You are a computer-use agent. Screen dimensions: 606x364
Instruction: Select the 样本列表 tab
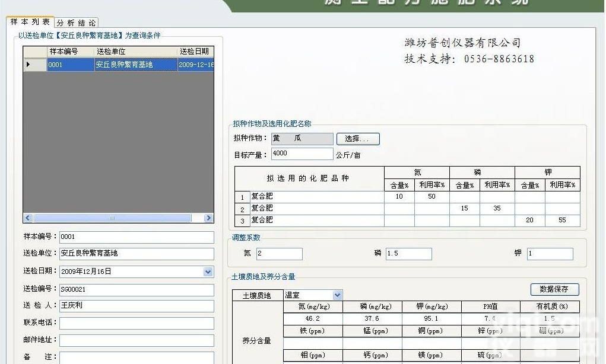(30, 22)
